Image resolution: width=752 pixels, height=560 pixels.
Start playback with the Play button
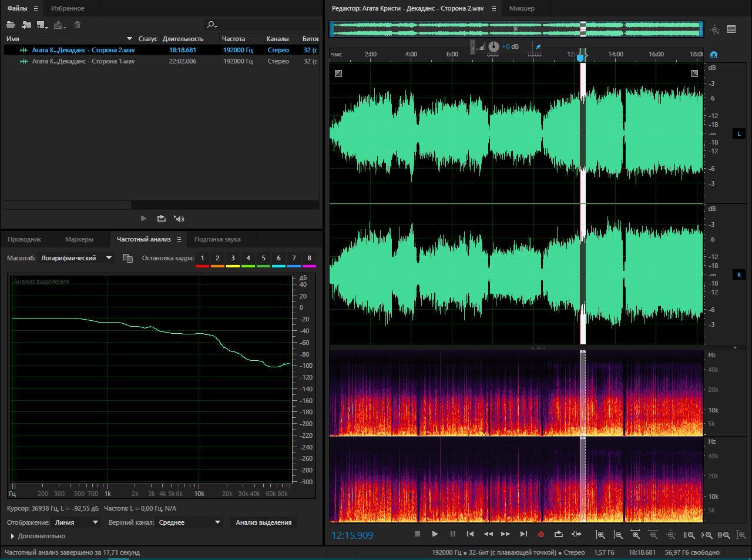coord(435,534)
